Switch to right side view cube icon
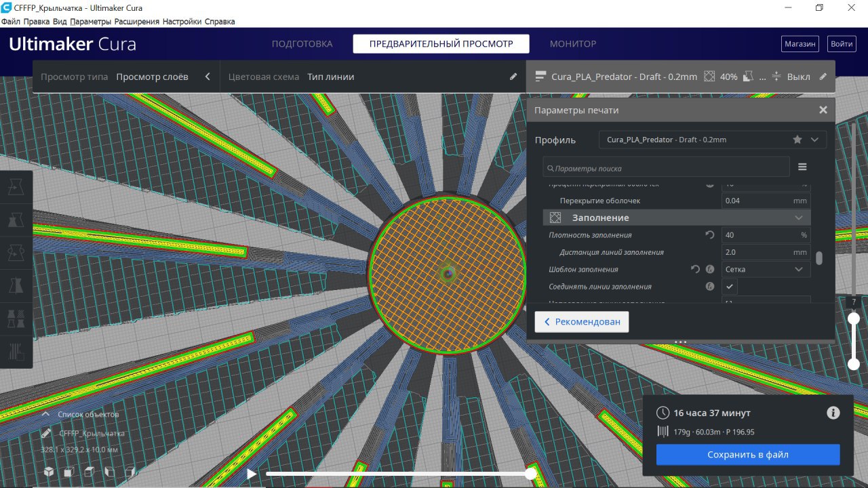Viewport: 868px width, 488px height. tap(130, 472)
